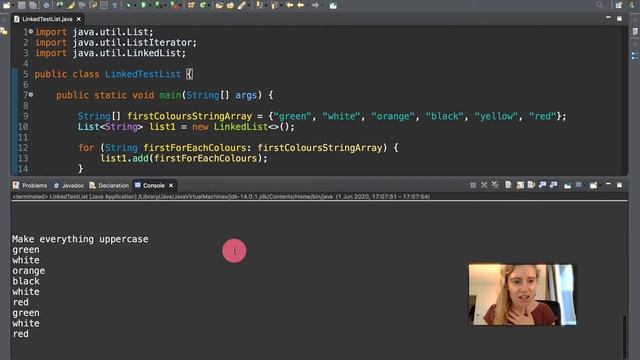Click the "Make everything uppercase" console line

(x=80, y=239)
